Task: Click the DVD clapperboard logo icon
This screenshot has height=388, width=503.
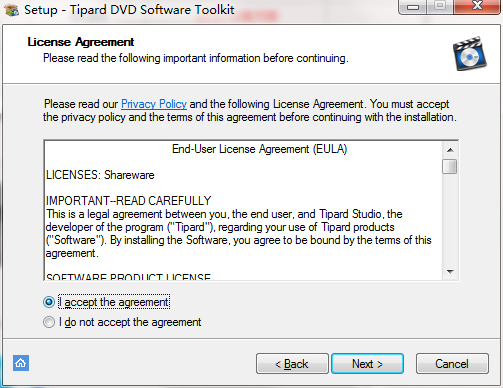Action: [469, 54]
